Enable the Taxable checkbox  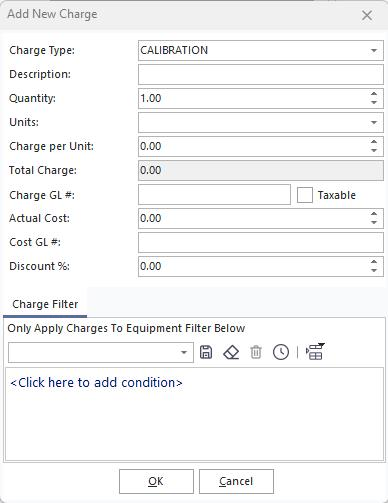[305, 195]
